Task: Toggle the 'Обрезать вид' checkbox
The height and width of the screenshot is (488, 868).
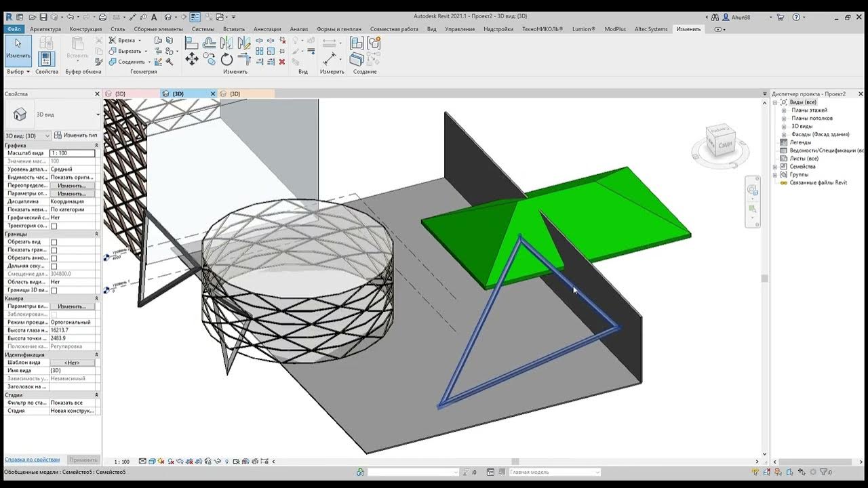Action: [x=54, y=242]
